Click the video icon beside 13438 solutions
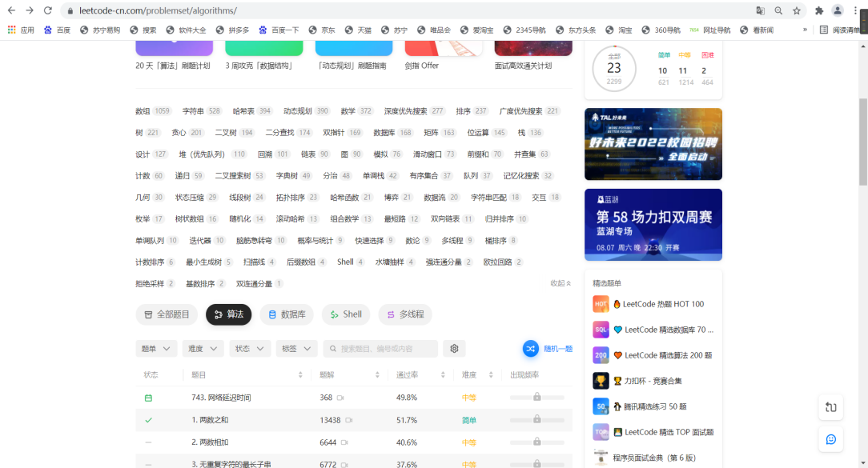The image size is (868, 468). [349, 421]
